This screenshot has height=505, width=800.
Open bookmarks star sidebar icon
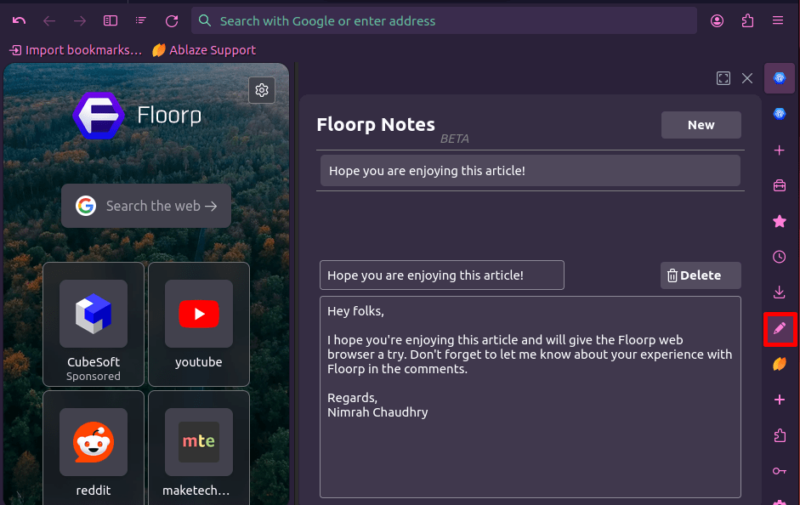click(779, 221)
